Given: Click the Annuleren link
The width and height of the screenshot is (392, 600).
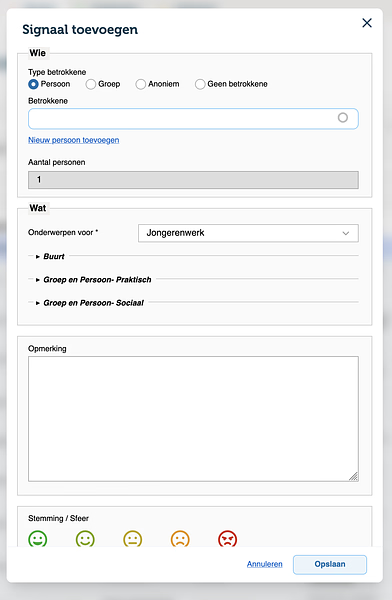Looking at the screenshot, I should (265, 564).
